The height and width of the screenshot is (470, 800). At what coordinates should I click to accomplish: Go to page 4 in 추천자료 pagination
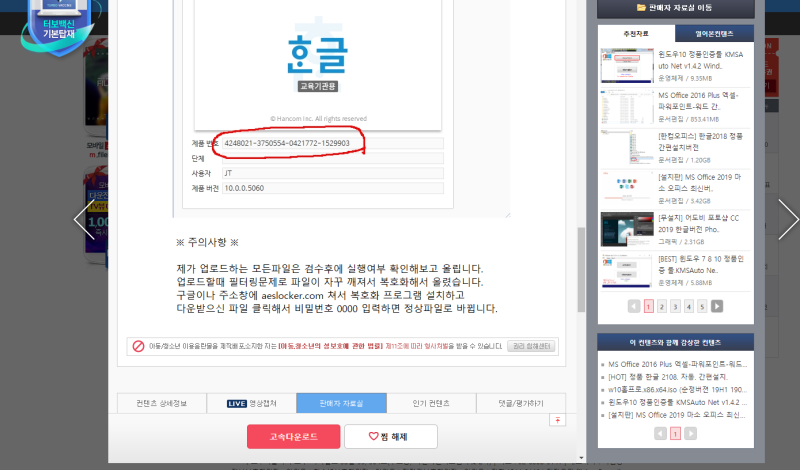click(689, 306)
